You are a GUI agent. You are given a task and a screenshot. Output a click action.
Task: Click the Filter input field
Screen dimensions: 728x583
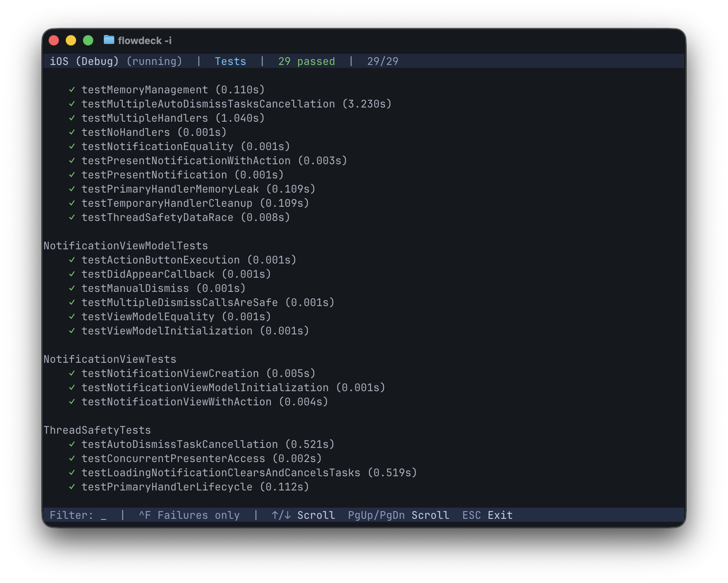[x=78, y=515]
